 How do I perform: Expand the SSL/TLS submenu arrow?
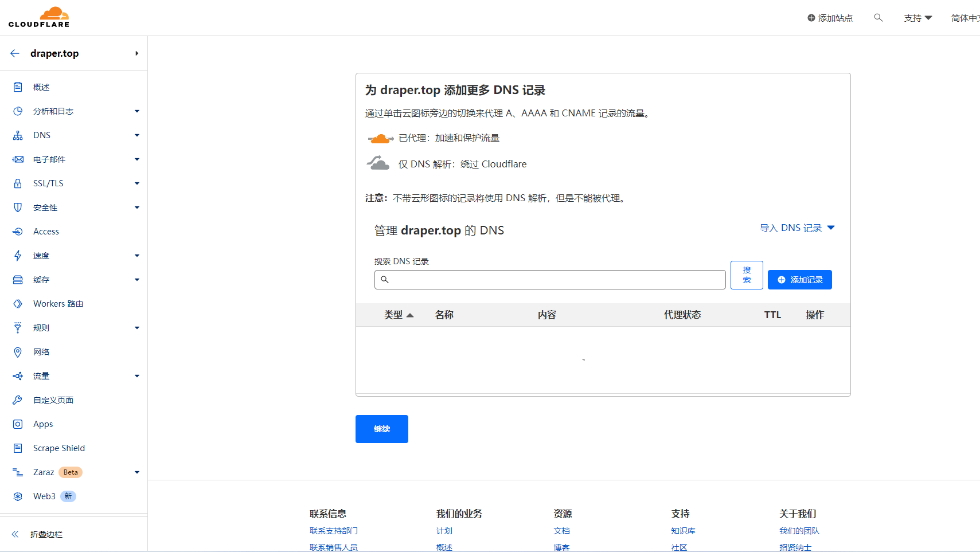pyautogui.click(x=137, y=183)
